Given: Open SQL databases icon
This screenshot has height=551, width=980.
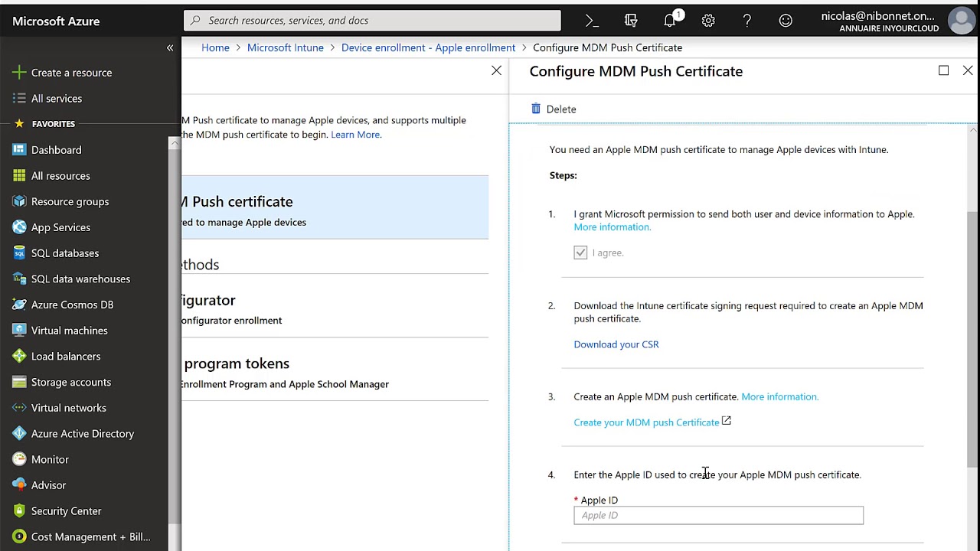Looking at the screenshot, I should 19,253.
